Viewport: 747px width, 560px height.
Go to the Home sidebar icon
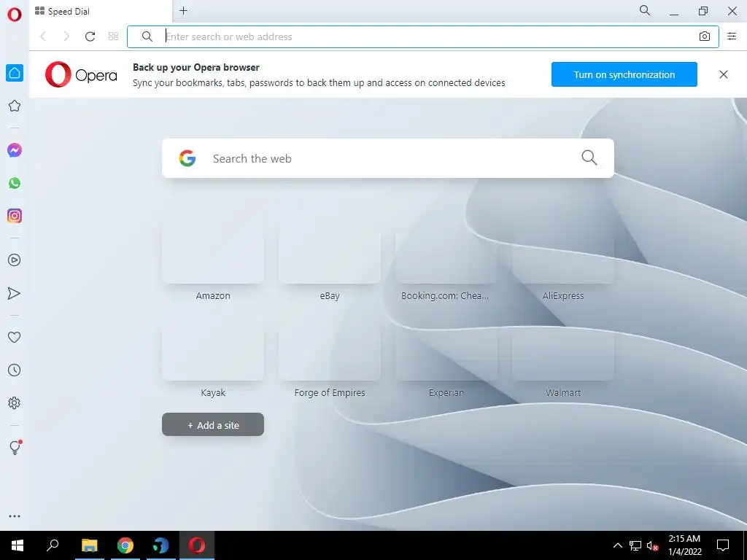pyautogui.click(x=15, y=73)
